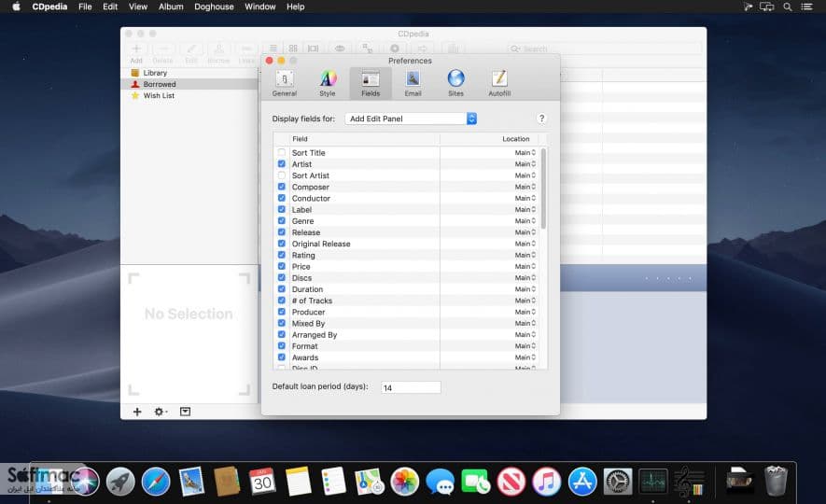Click the Field column header
Image resolution: width=826 pixels, height=504 pixels.
coord(365,139)
